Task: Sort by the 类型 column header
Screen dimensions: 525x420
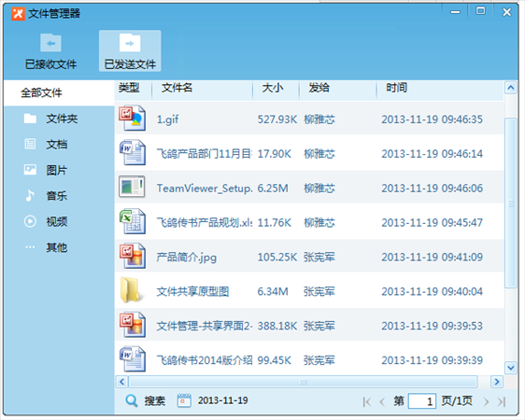Action: pyautogui.click(x=129, y=88)
